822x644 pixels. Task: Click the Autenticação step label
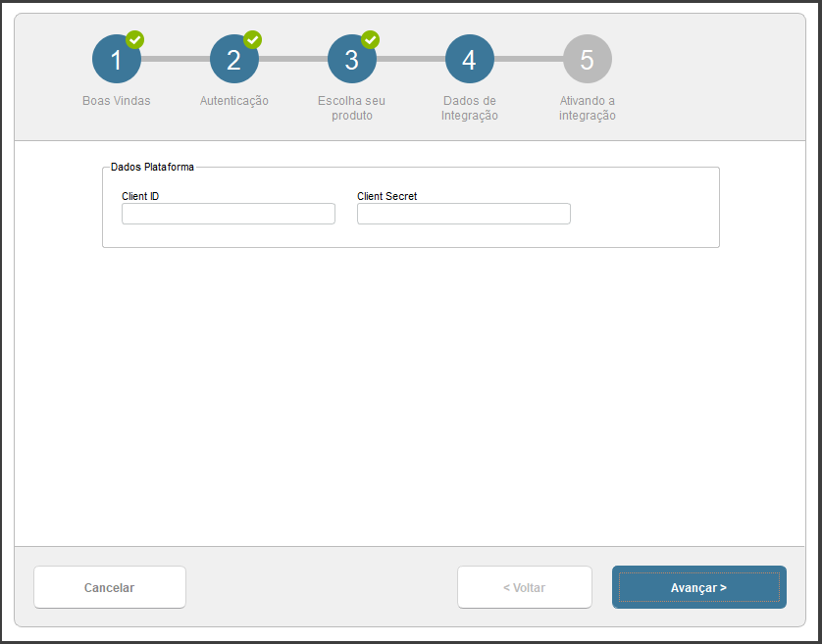(x=234, y=101)
